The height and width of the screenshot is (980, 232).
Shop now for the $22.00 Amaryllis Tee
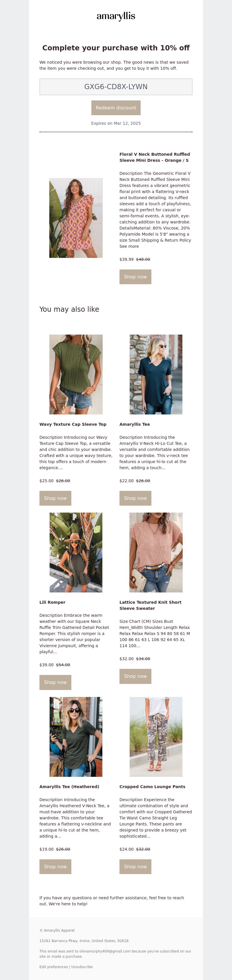tap(135, 498)
